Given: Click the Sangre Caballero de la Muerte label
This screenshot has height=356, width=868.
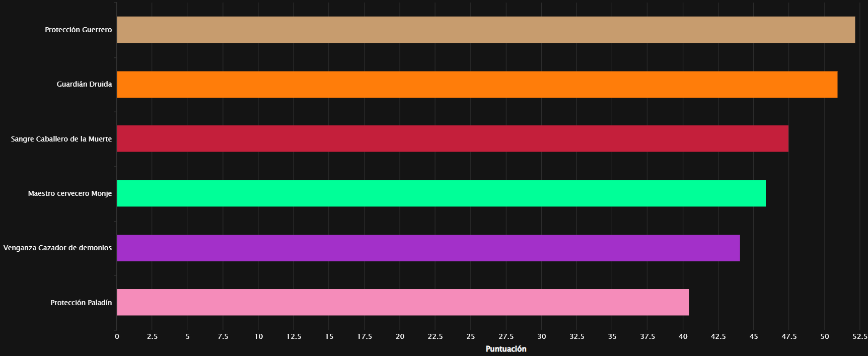Looking at the screenshot, I should pos(61,139).
